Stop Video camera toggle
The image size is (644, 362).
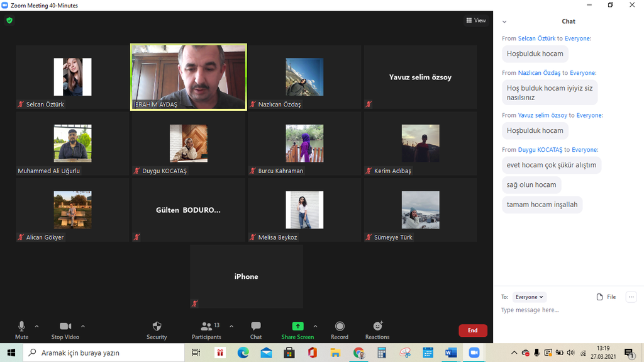click(x=65, y=329)
